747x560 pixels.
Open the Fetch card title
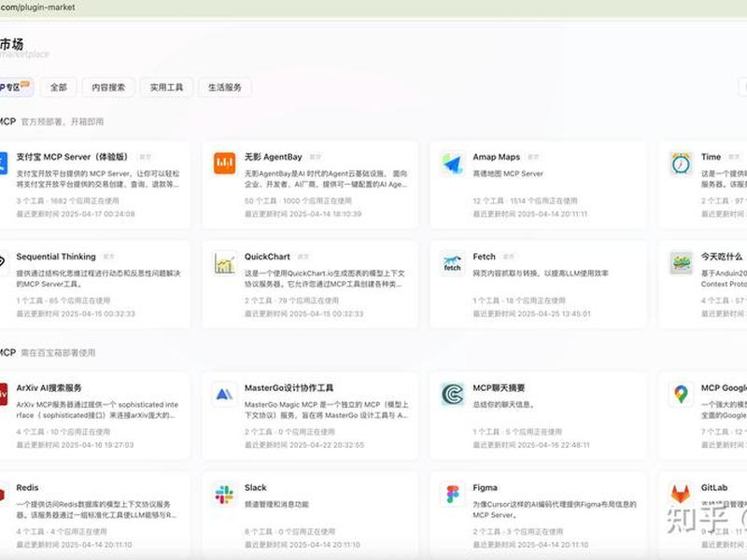[484, 257]
